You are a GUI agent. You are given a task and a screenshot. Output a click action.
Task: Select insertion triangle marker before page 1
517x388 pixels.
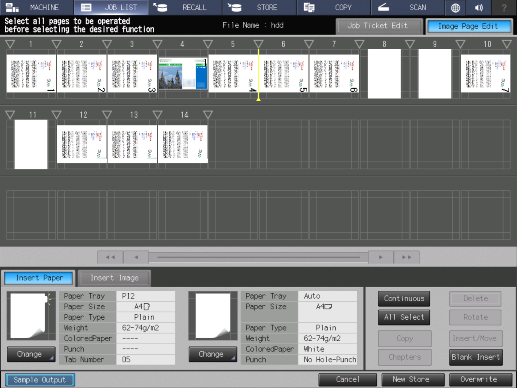[10, 44]
